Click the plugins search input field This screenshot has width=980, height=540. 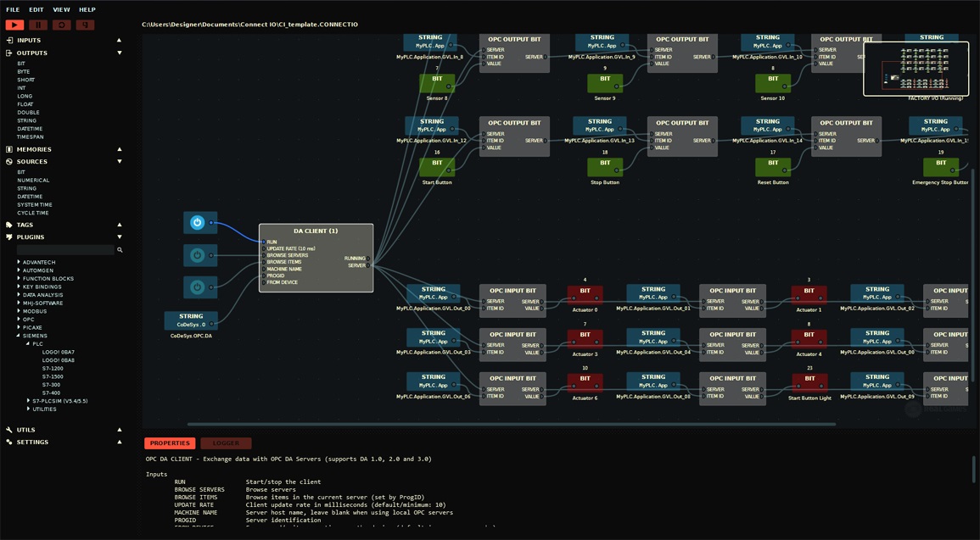[x=65, y=250]
